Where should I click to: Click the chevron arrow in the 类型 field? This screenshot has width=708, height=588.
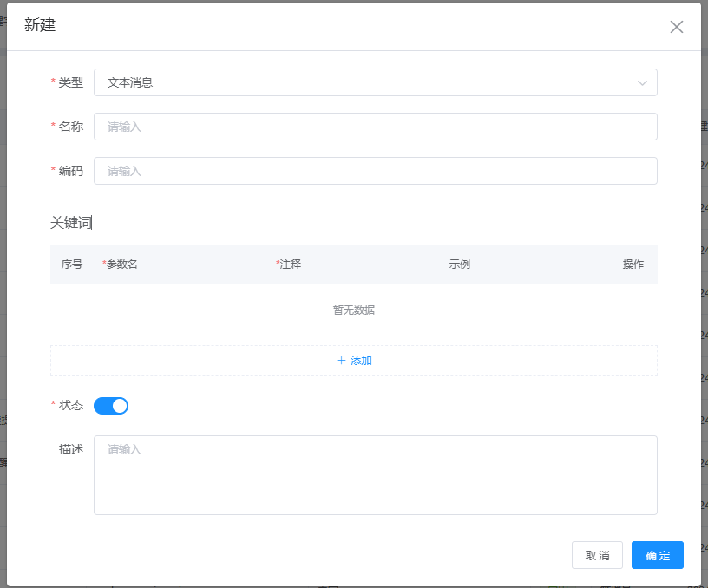coord(642,83)
